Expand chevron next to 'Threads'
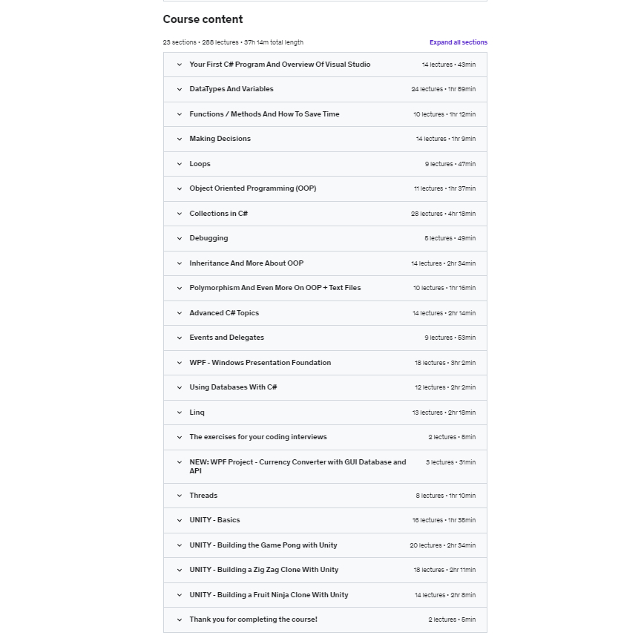Screen dimensions: 644x644 tap(180, 496)
